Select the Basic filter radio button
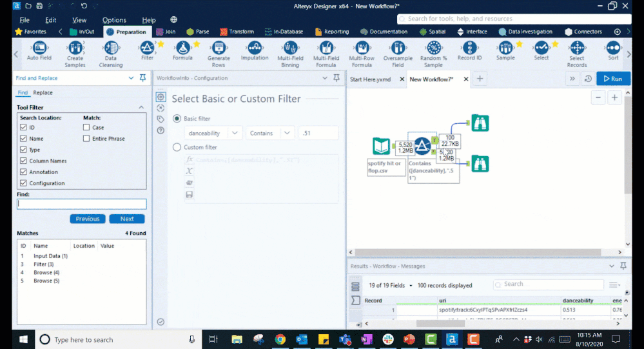Image resolution: width=644 pixels, height=349 pixels. pos(177,119)
